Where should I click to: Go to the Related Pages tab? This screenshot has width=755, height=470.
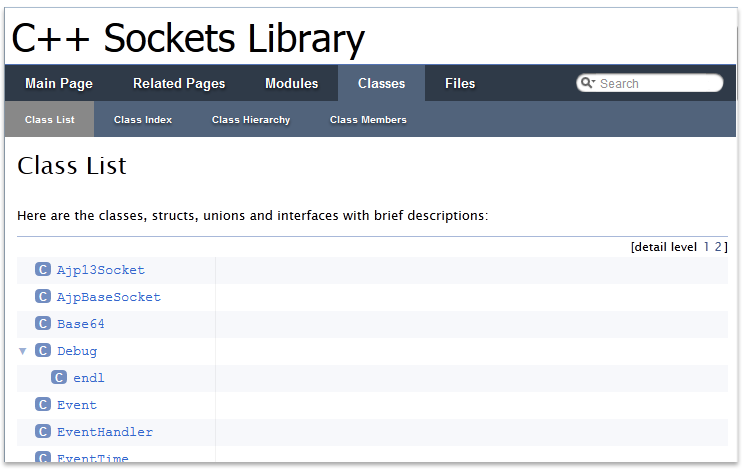pyautogui.click(x=179, y=83)
